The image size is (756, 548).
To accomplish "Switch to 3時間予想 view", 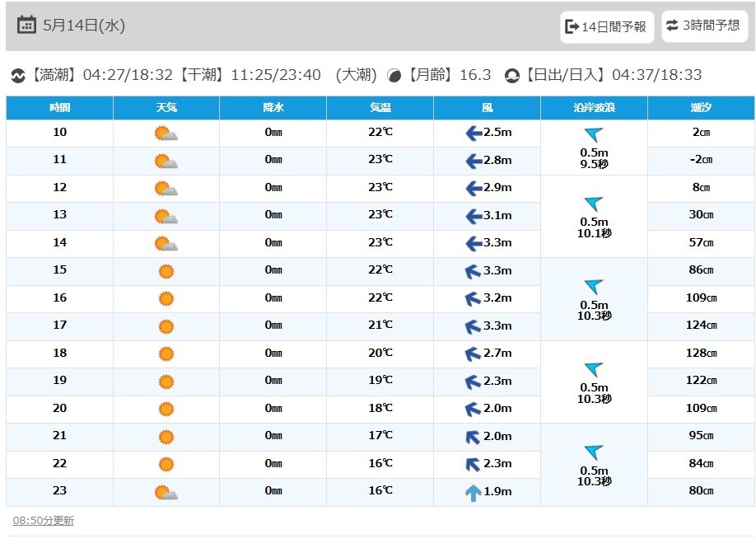I will click(704, 26).
